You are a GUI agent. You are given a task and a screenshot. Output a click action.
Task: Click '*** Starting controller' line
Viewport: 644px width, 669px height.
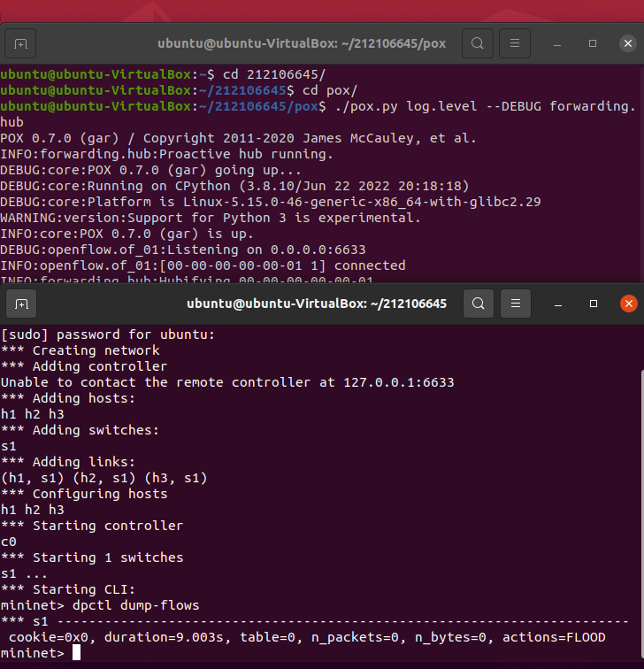92,526
